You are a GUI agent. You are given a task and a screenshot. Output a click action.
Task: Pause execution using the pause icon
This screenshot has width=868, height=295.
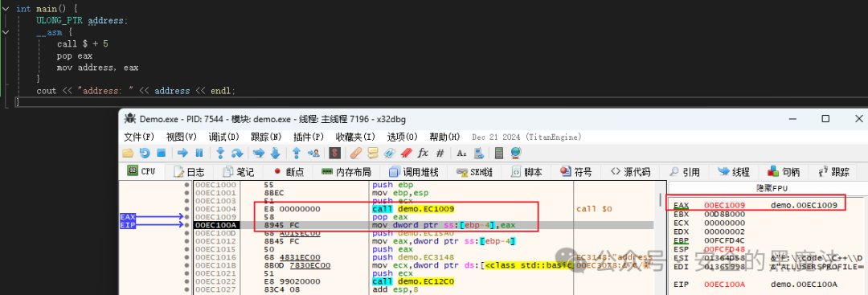(x=199, y=153)
